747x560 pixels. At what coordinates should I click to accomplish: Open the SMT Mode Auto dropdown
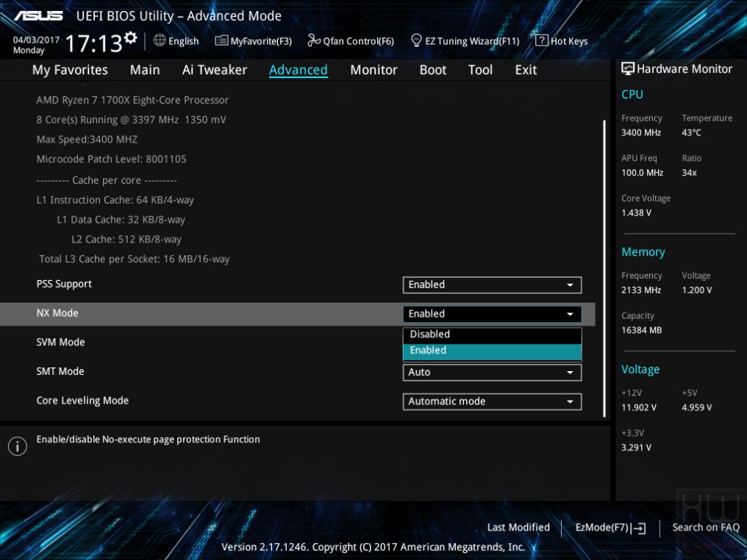(x=492, y=373)
